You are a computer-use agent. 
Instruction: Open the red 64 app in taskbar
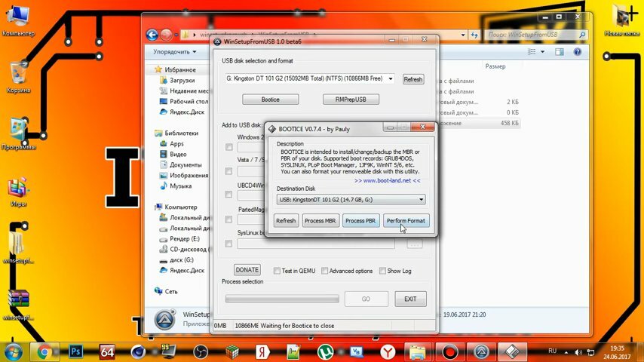coord(107,352)
